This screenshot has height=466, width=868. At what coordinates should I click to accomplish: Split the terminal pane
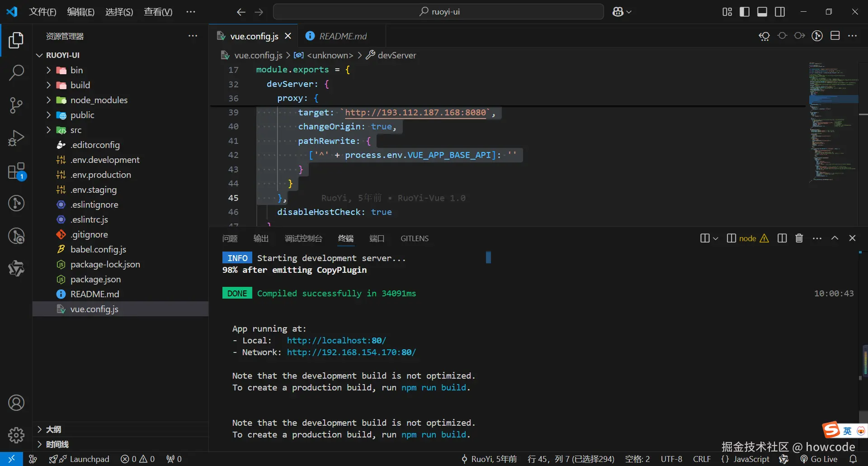coord(782,238)
